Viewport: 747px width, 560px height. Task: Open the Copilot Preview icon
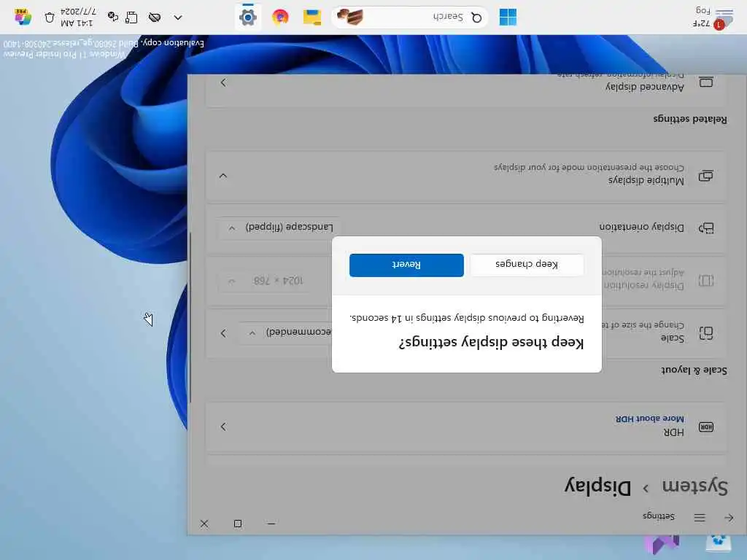click(23, 17)
